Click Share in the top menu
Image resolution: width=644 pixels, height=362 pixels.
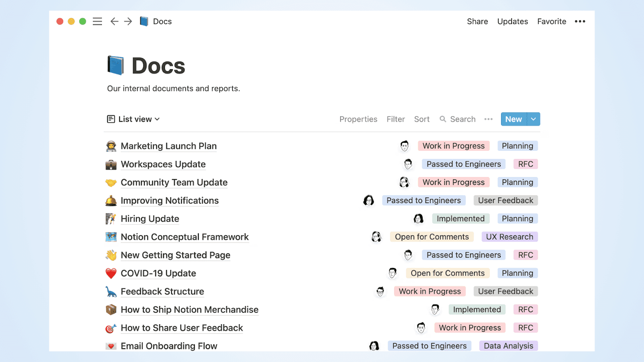click(477, 21)
